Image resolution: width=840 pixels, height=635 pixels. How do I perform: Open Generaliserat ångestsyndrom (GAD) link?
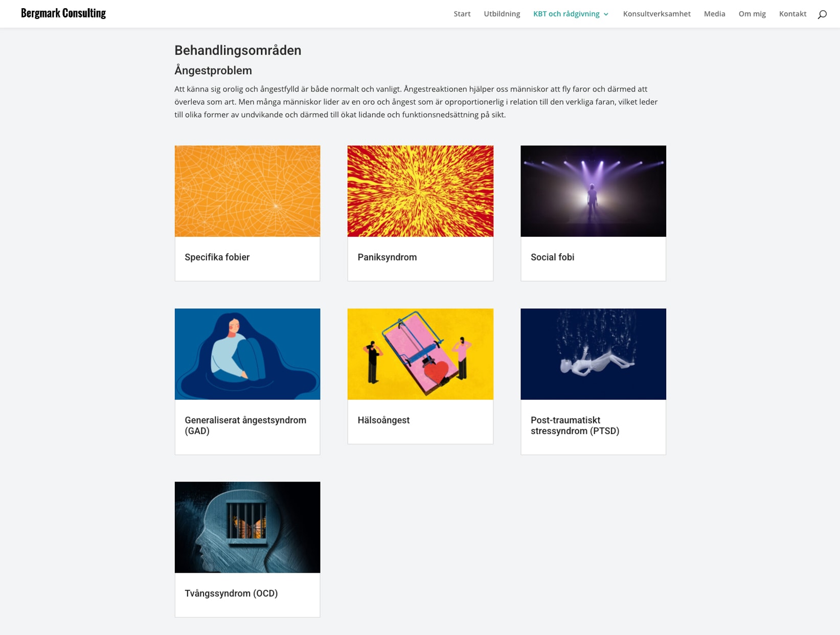[x=245, y=425]
